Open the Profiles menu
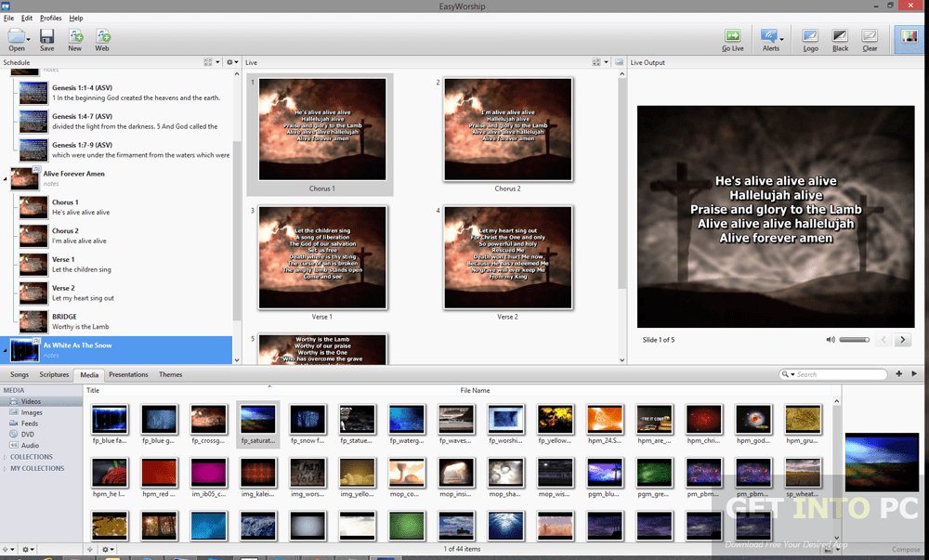This screenshot has height=560, width=929. click(50, 18)
